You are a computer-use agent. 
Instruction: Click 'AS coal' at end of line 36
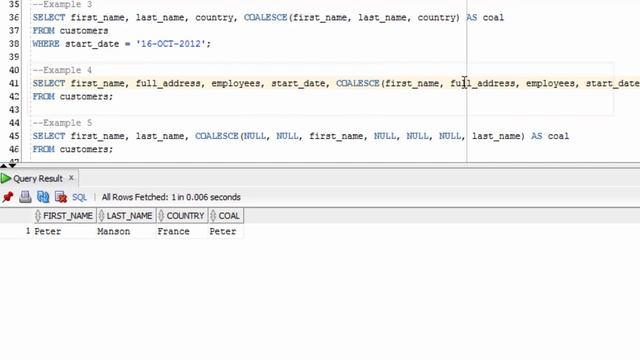(x=485, y=18)
